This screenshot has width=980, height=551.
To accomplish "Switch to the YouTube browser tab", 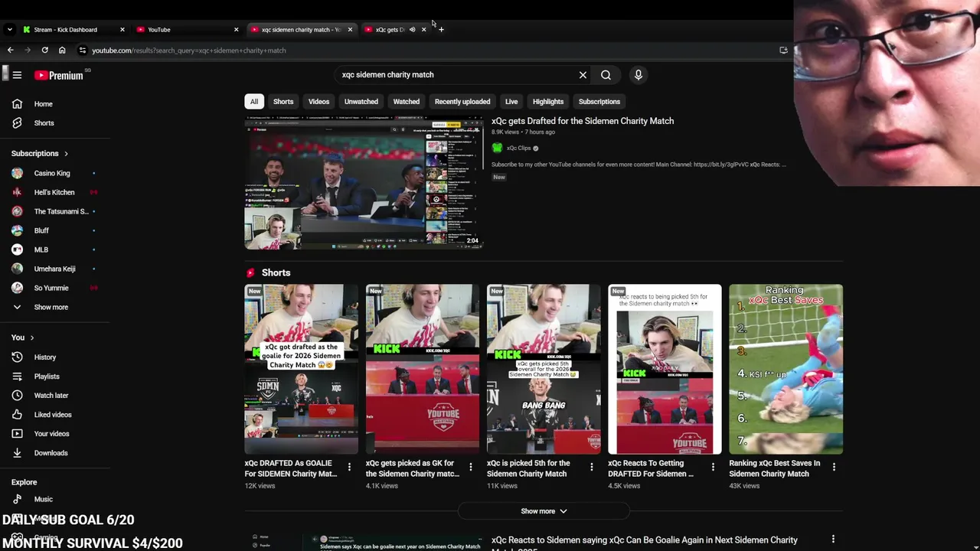I will pos(188,30).
